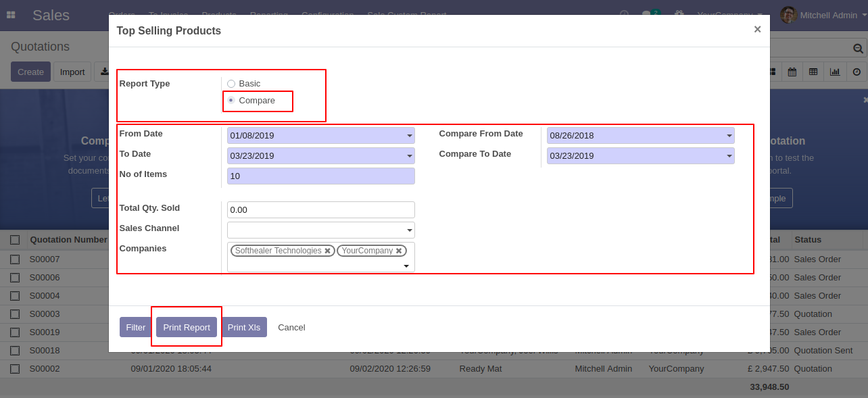This screenshot has height=398, width=868.
Task: Click '£ 2,947.50' total in S00002 row
Action: [769, 369]
